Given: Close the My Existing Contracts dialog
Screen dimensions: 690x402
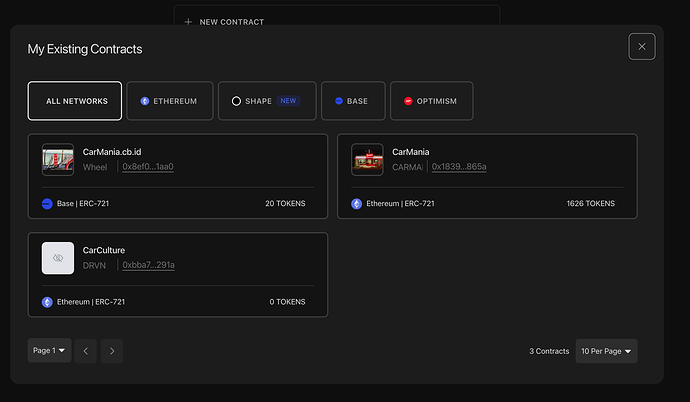Looking at the screenshot, I should point(642,46).
